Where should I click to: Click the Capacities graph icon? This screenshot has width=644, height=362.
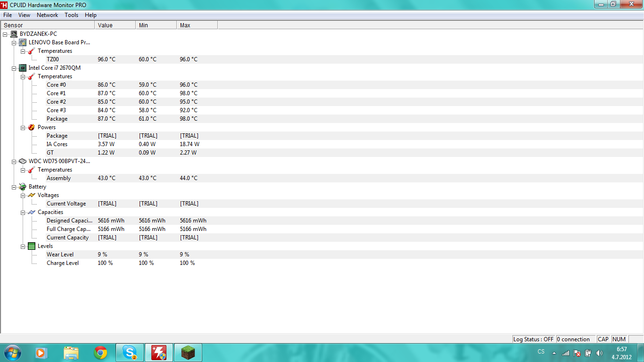32,212
